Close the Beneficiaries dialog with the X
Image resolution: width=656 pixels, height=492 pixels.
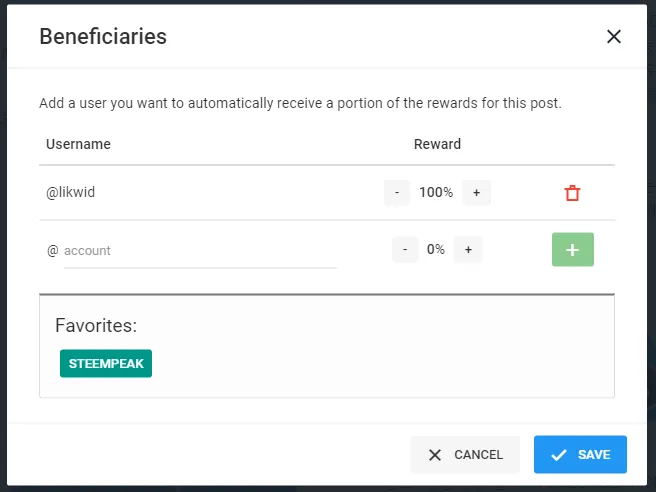click(614, 37)
